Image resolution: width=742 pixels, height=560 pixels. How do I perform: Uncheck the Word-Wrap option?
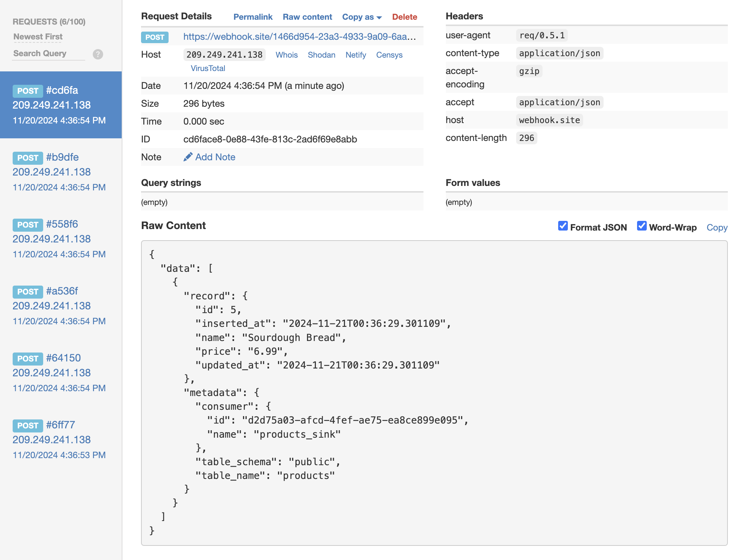tap(642, 226)
